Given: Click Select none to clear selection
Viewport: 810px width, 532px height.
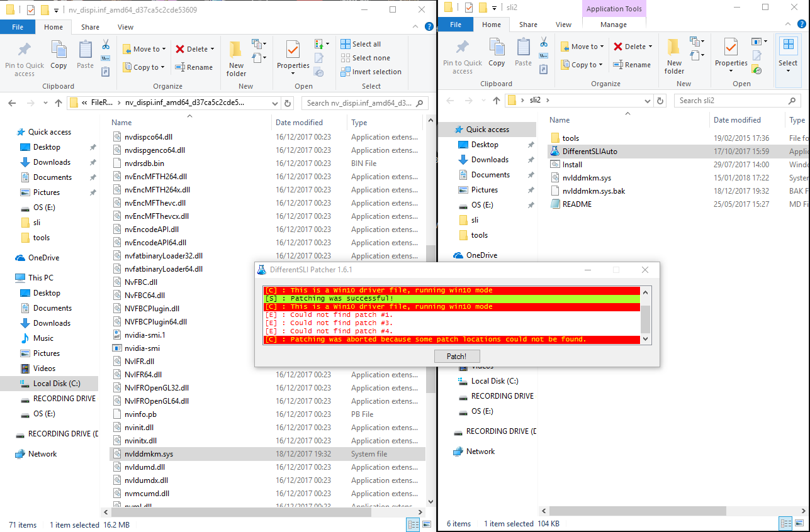Looking at the screenshot, I should pos(368,57).
